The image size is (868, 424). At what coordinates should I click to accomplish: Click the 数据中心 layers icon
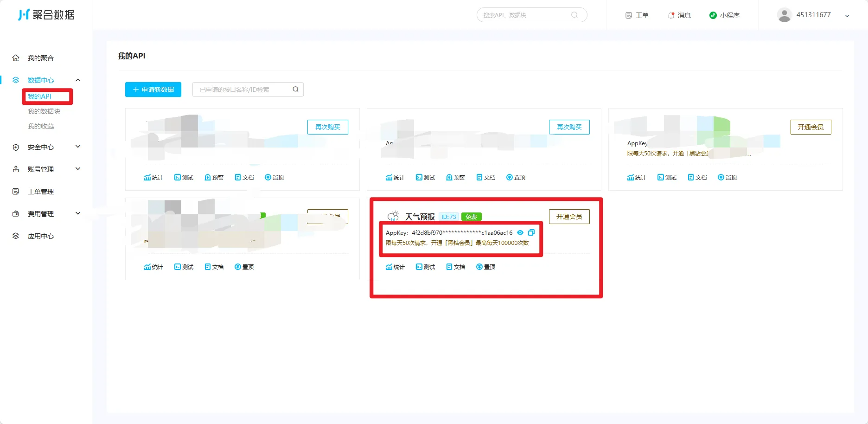coord(16,80)
